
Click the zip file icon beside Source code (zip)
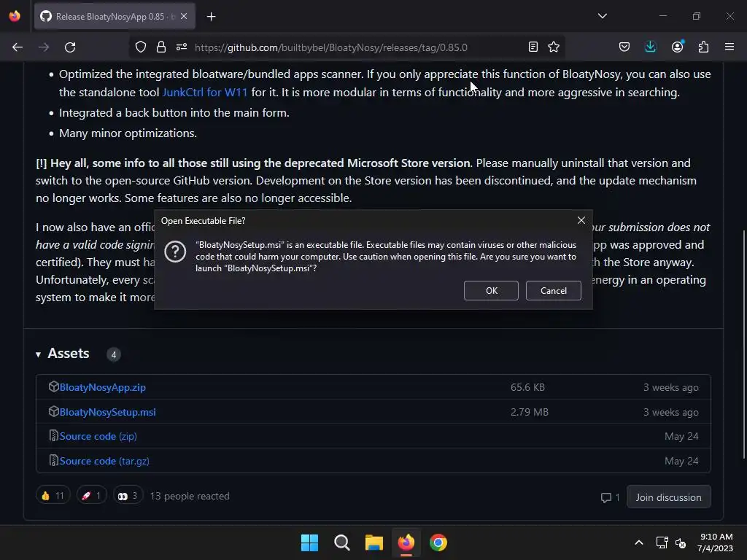click(54, 436)
